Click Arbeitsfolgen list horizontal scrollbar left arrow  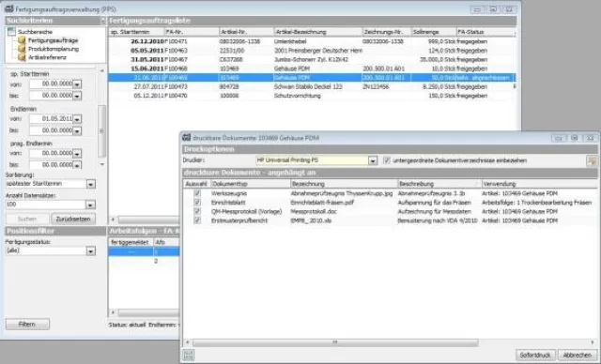tap(113, 312)
